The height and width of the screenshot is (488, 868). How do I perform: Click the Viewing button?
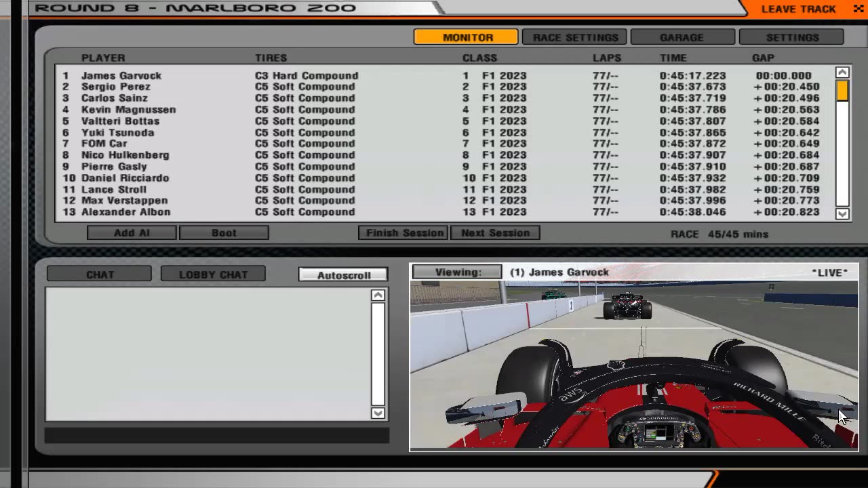(x=458, y=272)
